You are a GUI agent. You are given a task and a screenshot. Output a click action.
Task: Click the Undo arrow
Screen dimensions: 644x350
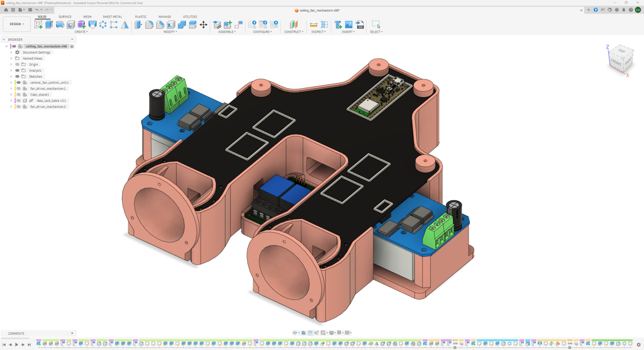pos(37,10)
